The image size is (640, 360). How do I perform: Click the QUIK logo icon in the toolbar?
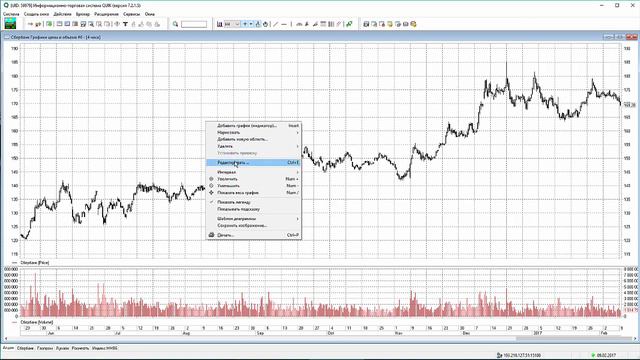click(x=10, y=24)
